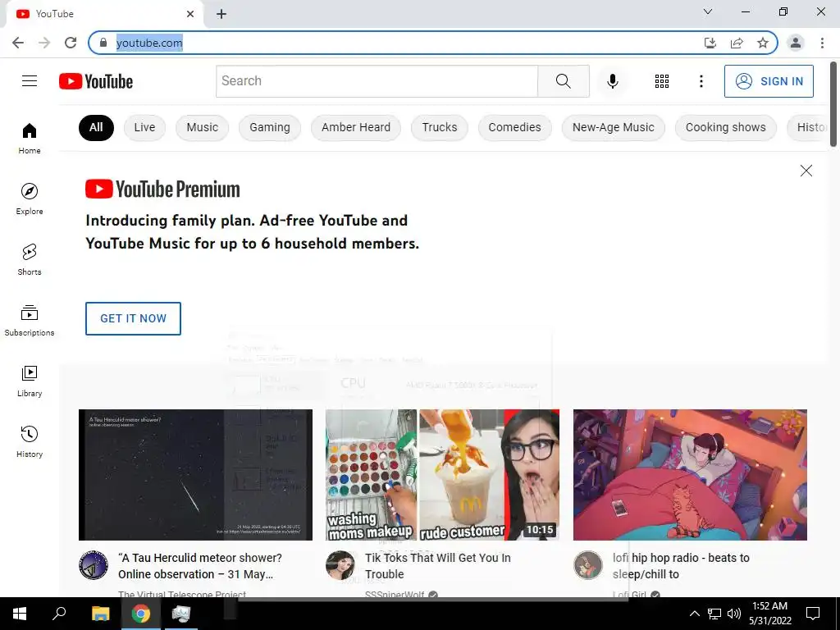The height and width of the screenshot is (630, 840).
Task: Open Tik Toks video thumbnail
Action: pyautogui.click(x=442, y=475)
